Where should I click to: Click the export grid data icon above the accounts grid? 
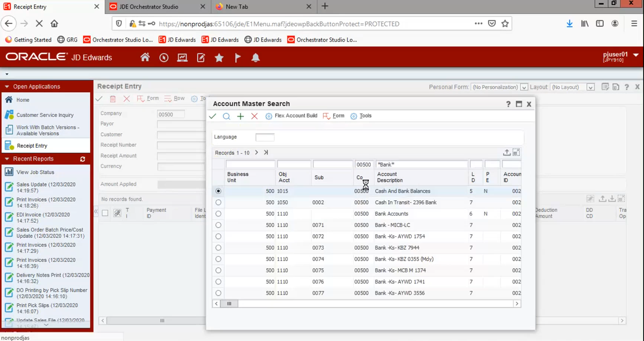[x=506, y=152]
